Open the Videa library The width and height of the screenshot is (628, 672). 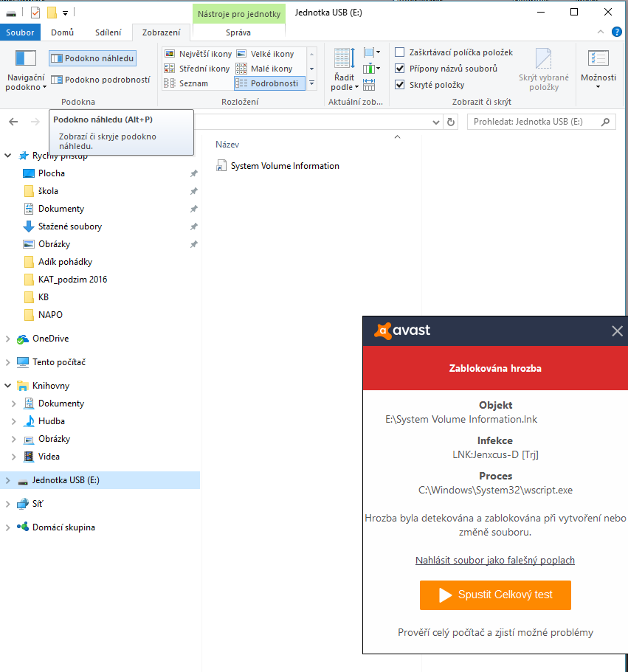(49, 457)
